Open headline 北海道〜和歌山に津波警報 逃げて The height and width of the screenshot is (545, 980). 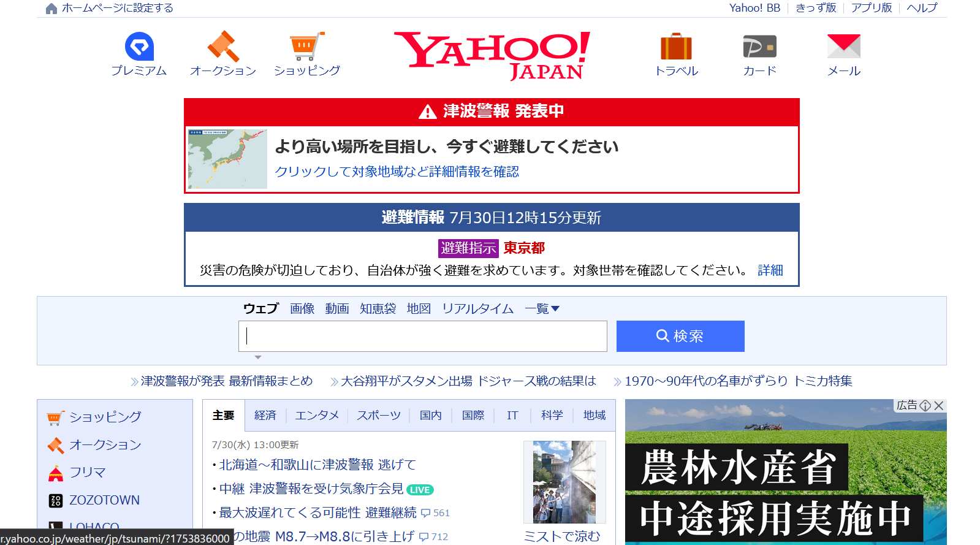317,465
